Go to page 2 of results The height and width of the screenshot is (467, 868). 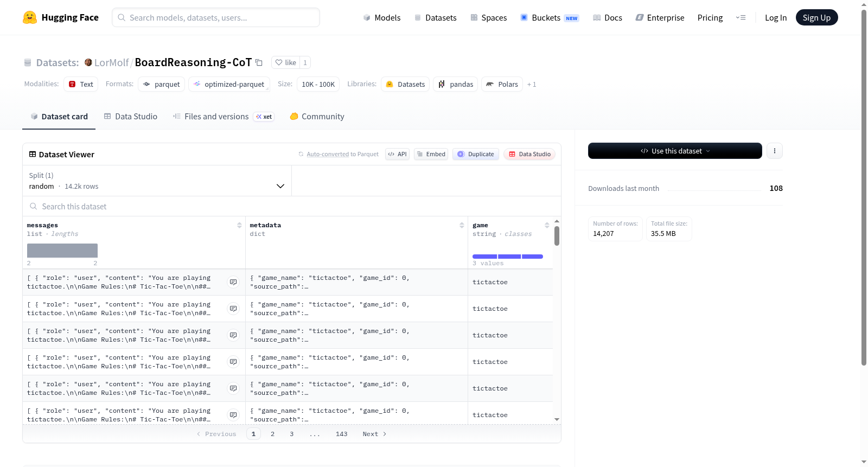click(272, 434)
